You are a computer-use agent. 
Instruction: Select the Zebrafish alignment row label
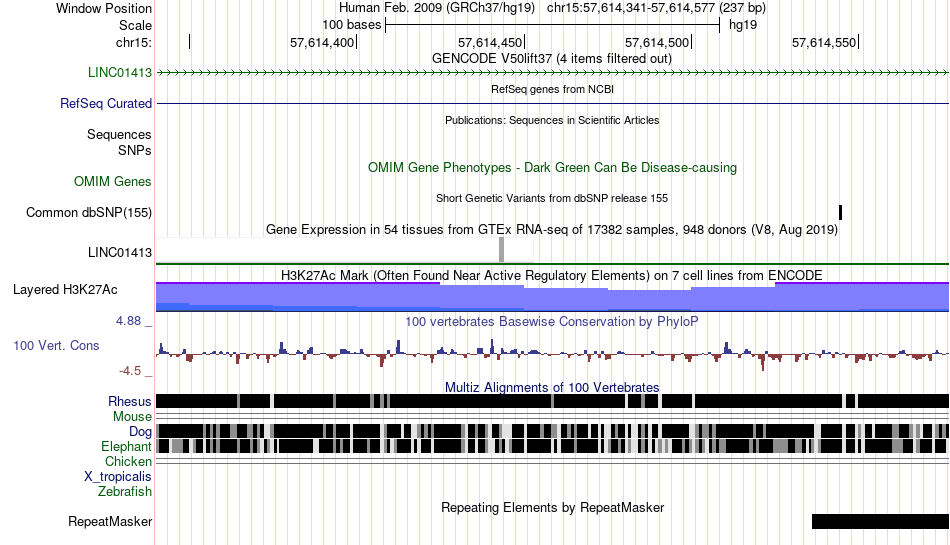coord(125,492)
